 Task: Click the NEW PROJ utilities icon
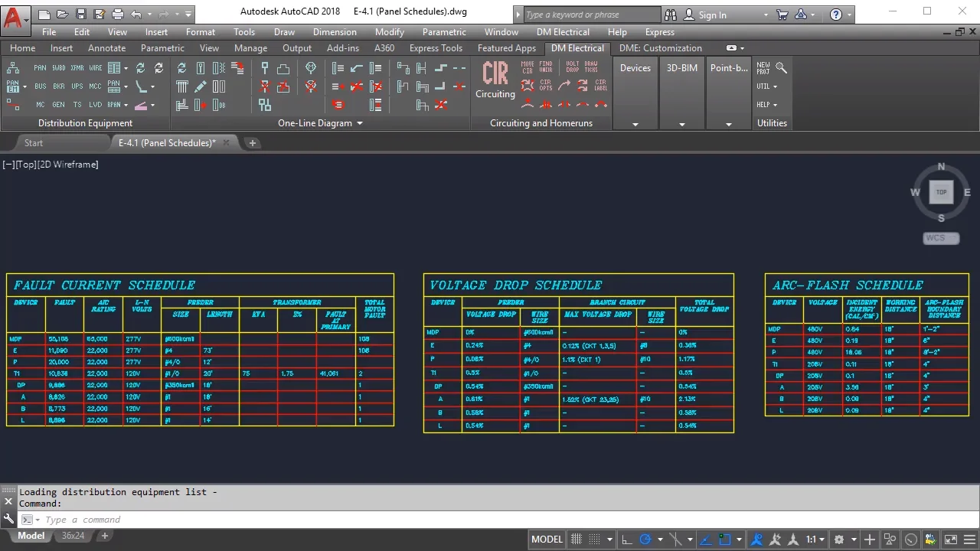tap(763, 68)
